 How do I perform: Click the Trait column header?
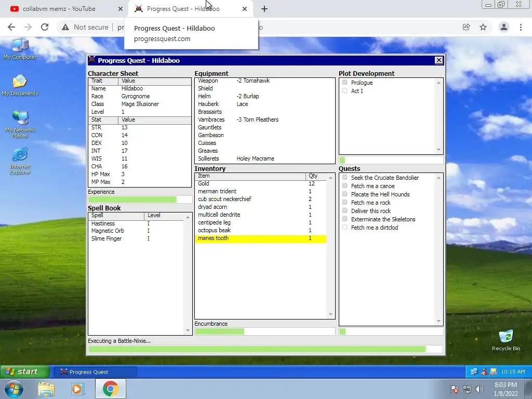point(103,81)
